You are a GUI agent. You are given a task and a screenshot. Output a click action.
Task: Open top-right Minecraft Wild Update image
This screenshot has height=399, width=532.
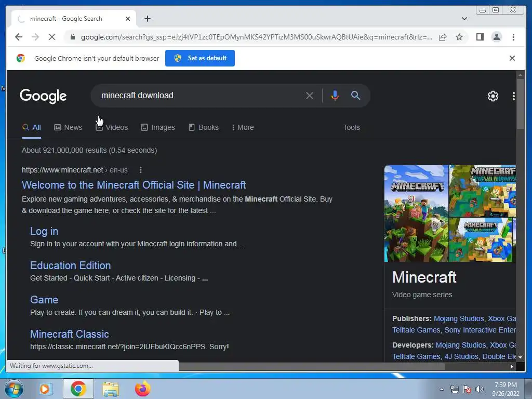point(483,191)
